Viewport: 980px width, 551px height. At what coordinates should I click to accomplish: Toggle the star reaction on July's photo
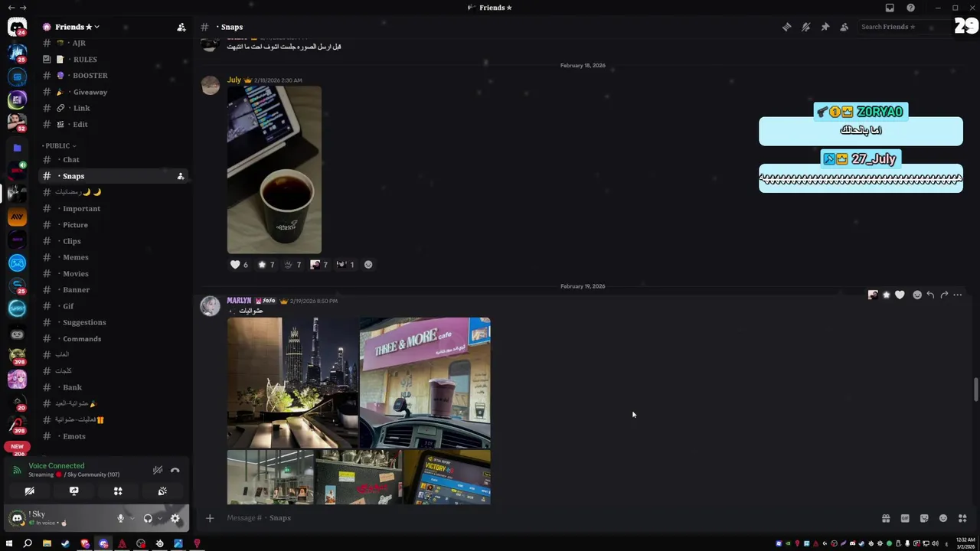pyautogui.click(x=266, y=265)
